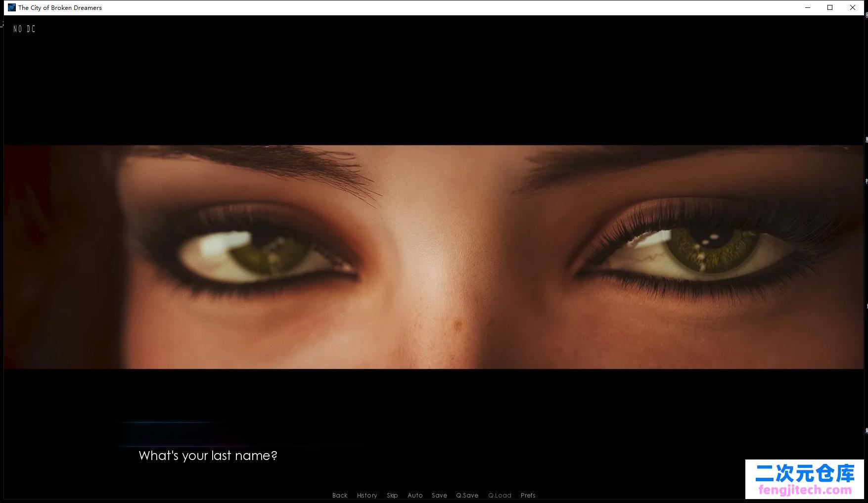Click the close-up eyes scene image
Screen dimensions: 868x503
pyautogui.click(x=434, y=257)
